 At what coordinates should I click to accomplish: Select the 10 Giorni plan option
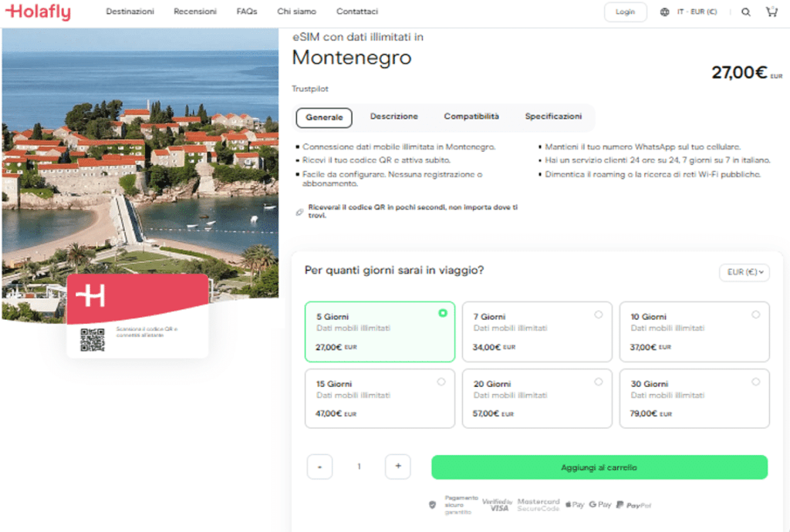pyautogui.click(x=694, y=332)
